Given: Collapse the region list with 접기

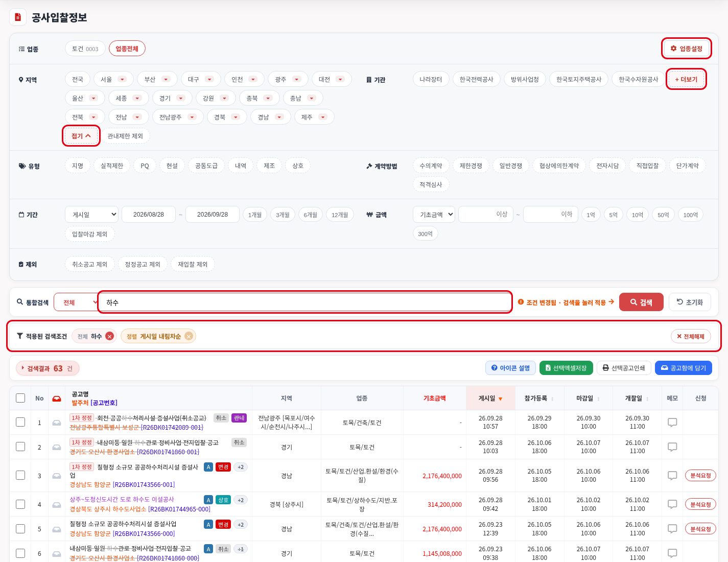Looking at the screenshot, I should point(81,136).
